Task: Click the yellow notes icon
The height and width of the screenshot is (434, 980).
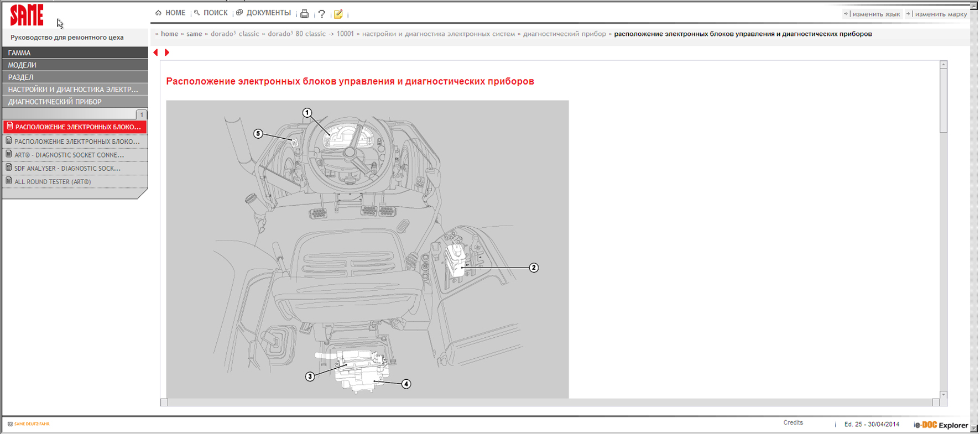Action: (338, 14)
